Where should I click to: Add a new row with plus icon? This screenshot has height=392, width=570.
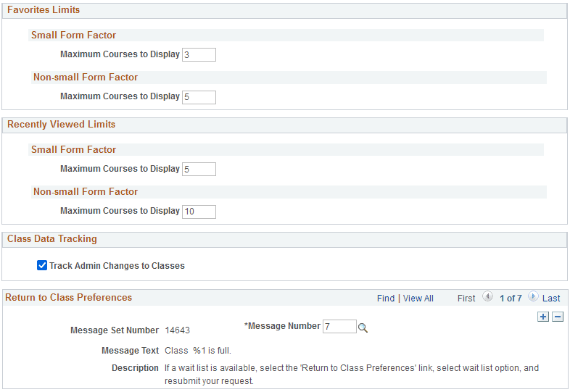point(543,317)
